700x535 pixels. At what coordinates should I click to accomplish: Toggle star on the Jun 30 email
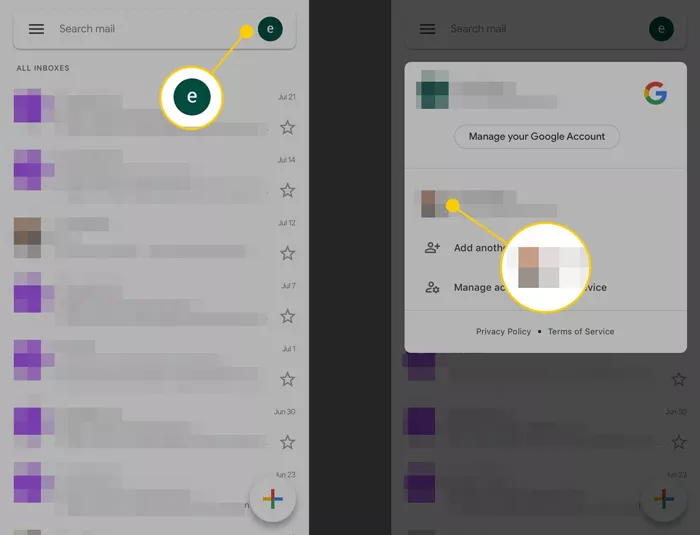[x=287, y=442]
